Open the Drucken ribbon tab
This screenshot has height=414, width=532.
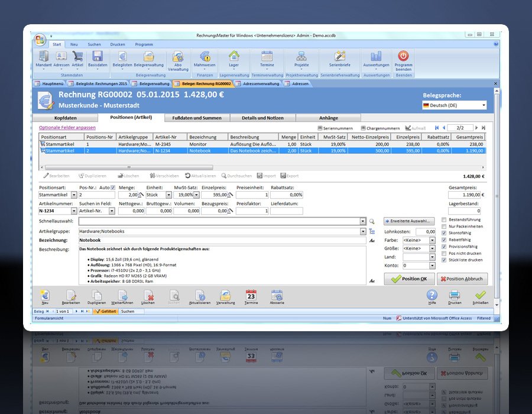(x=118, y=44)
